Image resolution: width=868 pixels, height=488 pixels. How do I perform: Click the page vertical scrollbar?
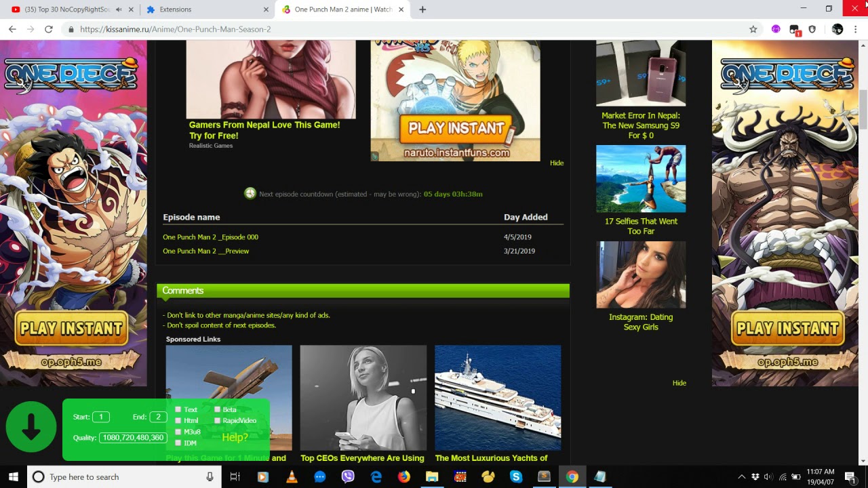click(863, 108)
